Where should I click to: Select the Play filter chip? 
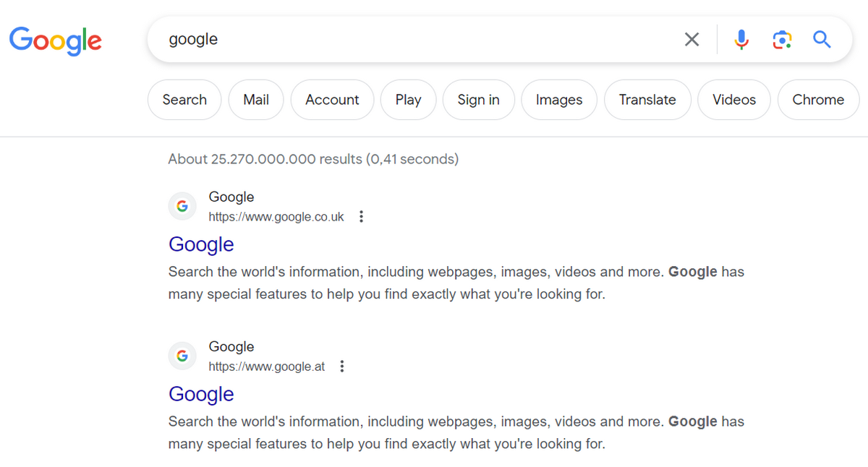point(408,100)
